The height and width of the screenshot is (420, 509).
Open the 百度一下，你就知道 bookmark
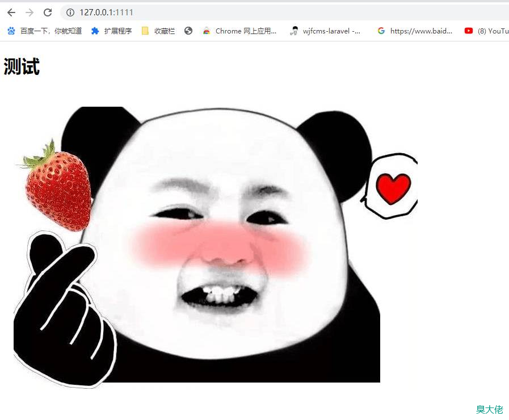point(51,31)
